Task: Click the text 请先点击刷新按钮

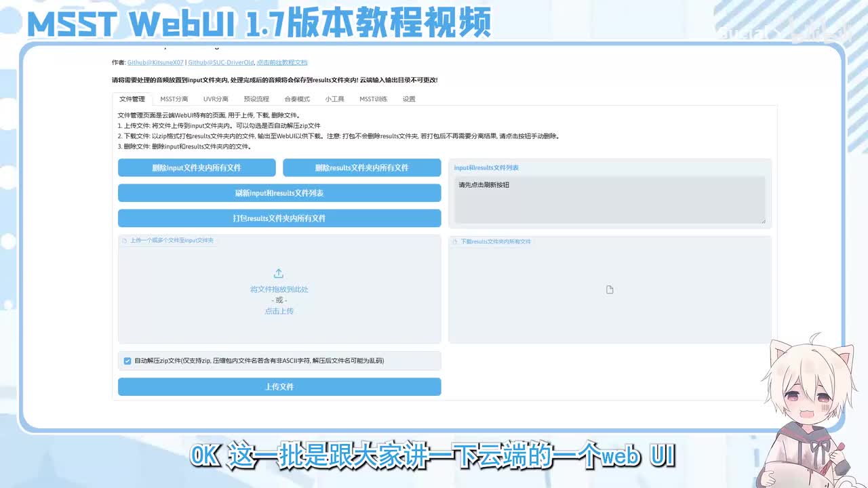Action: coord(484,184)
